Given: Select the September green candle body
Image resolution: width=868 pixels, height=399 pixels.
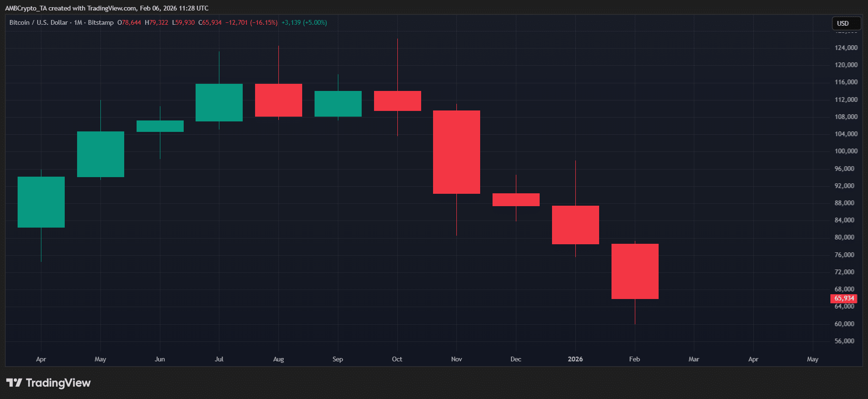Looking at the screenshot, I should (x=338, y=104).
